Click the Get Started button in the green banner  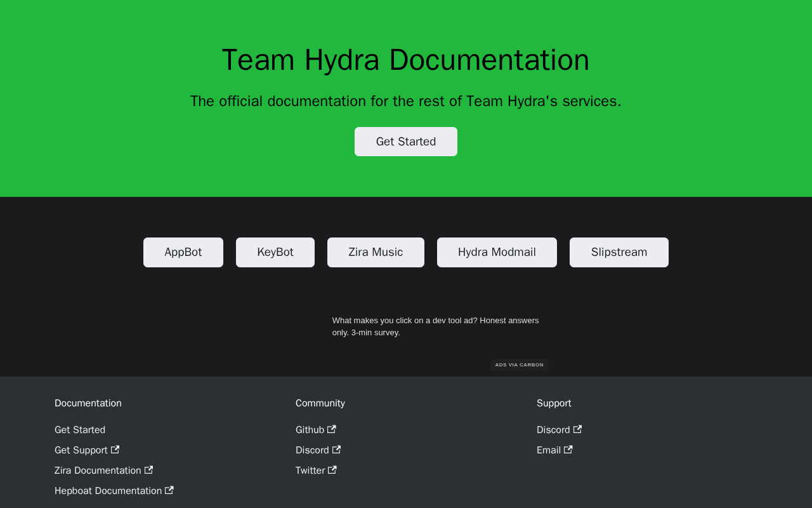click(406, 142)
